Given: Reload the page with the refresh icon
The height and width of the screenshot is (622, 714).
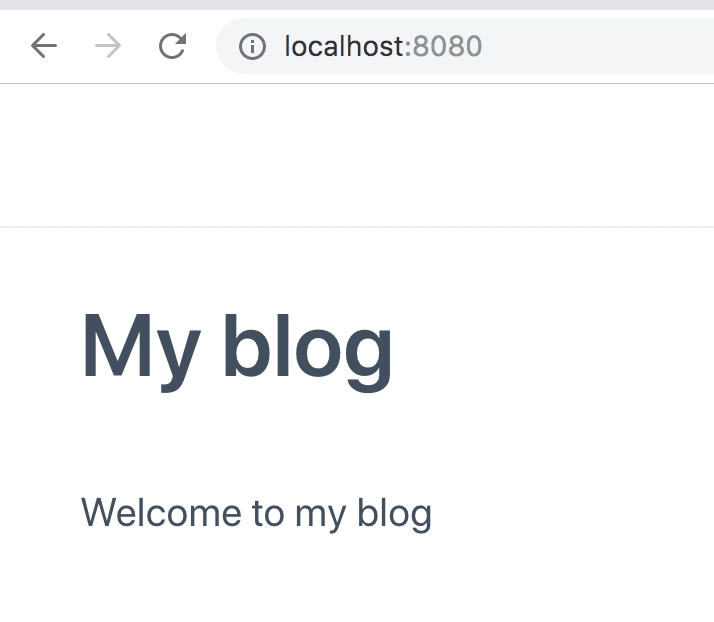Looking at the screenshot, I should (x=172, y=46).
